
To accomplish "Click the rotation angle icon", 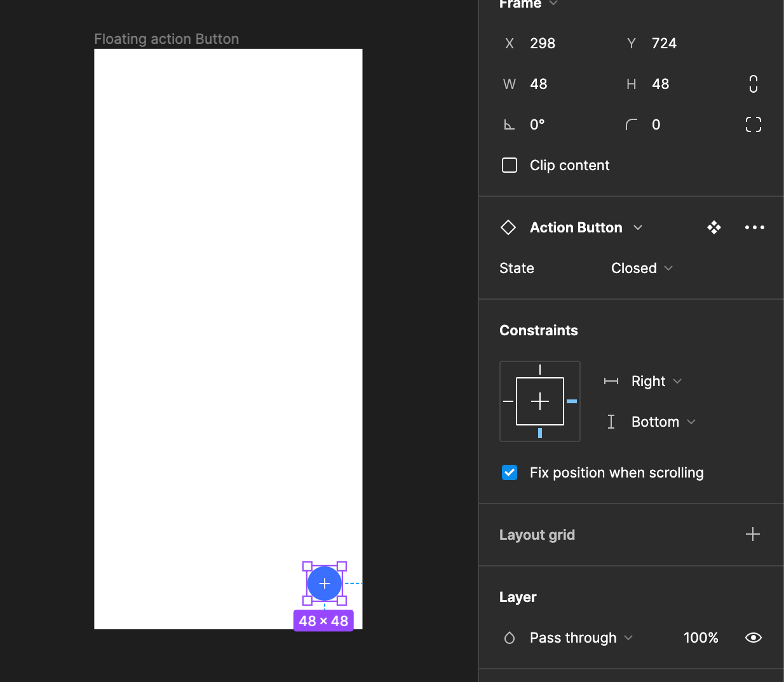I will [509, 124].
